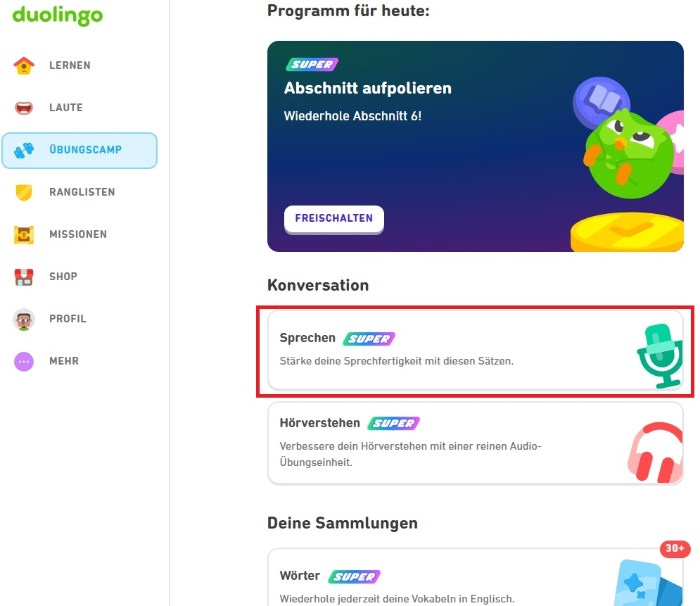Click the green microphone icon
The image size is (700, 606).
click(x=659, y=354)
